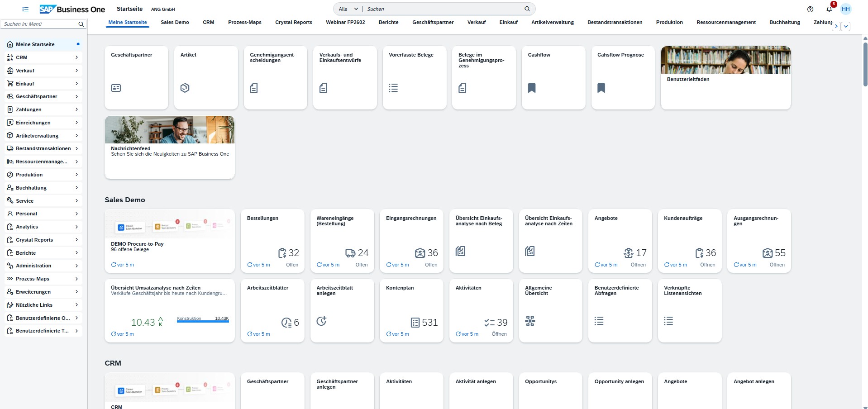This screenshot has width=868, height=409.
Task: Switch to the Buchhaltung tab
Action: (x=784, y=22)
